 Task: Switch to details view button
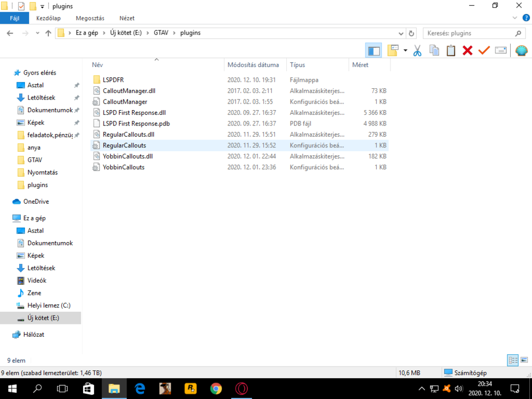click(x=513, y=360)
